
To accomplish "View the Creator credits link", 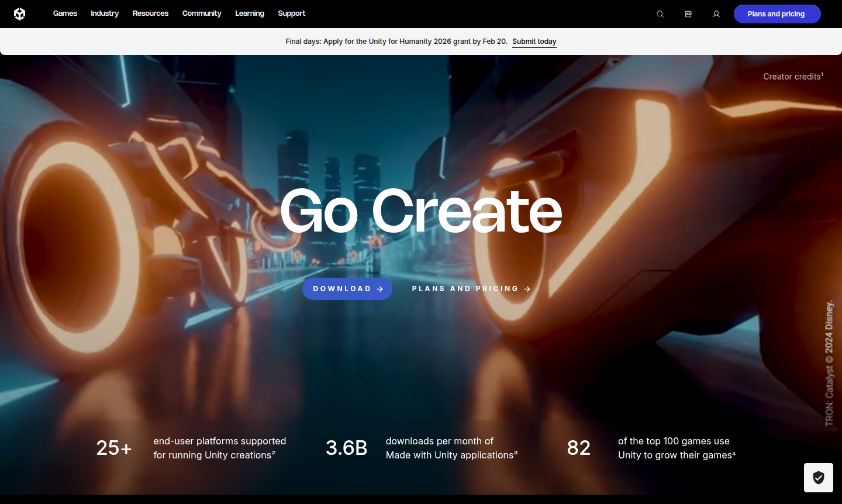I will coord(792,77).
